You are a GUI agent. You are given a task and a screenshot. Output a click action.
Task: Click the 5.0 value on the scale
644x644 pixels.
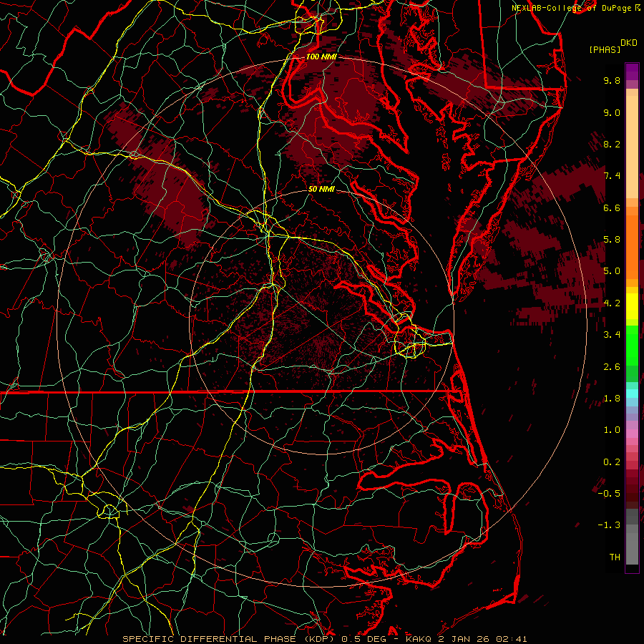(612, 271)
